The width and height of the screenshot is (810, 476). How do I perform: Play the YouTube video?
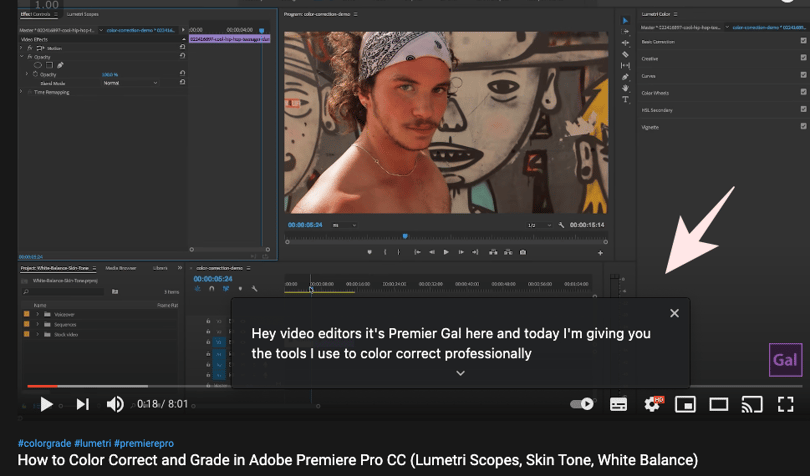pyautogui.click(x=46, y=404)
